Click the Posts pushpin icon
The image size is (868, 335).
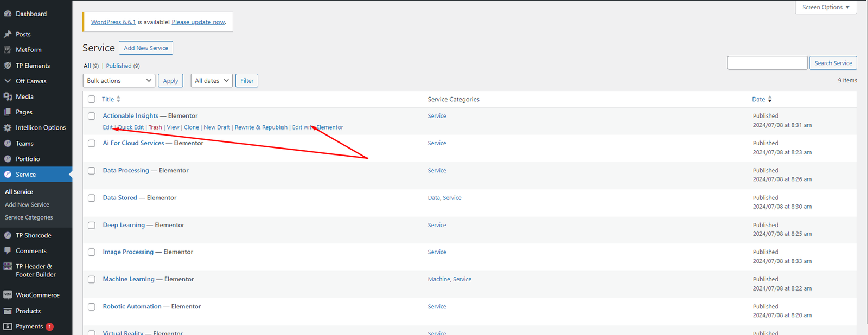tap(8, 34)
